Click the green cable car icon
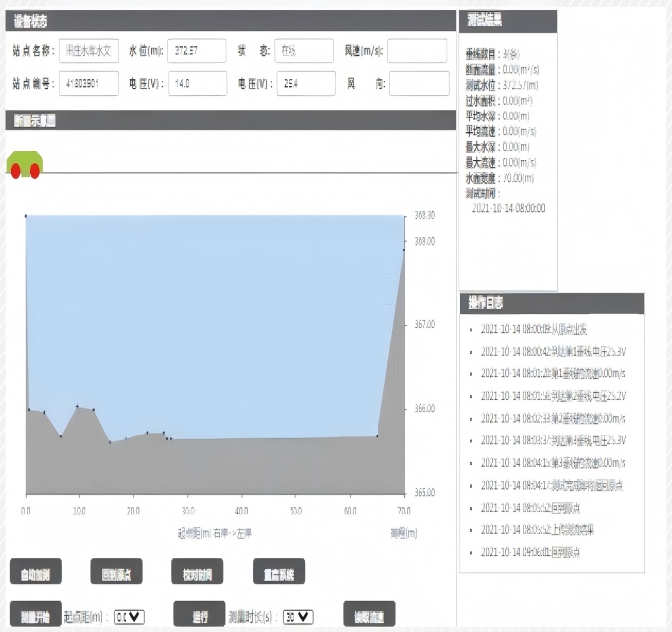 pos(25,164)
